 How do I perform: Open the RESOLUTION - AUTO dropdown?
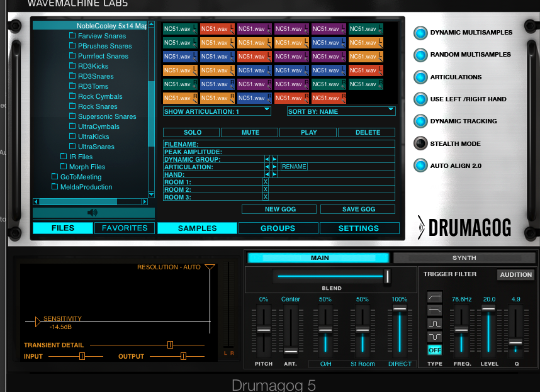point(210,267)
